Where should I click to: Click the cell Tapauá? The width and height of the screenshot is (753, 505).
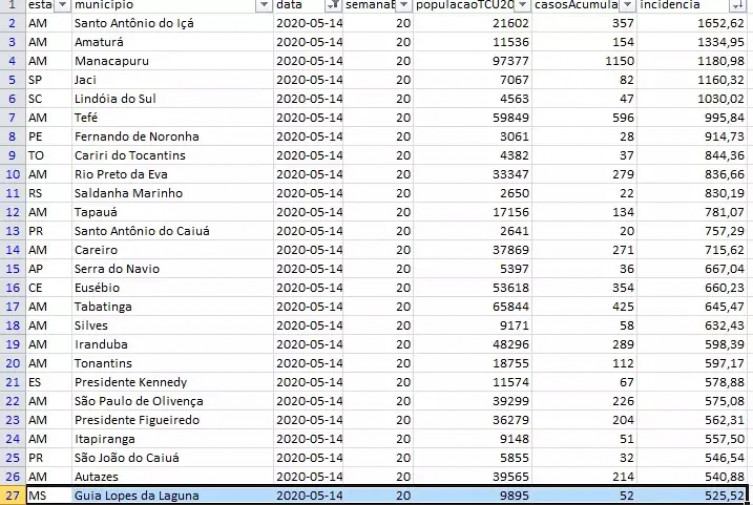pos(173,212)
